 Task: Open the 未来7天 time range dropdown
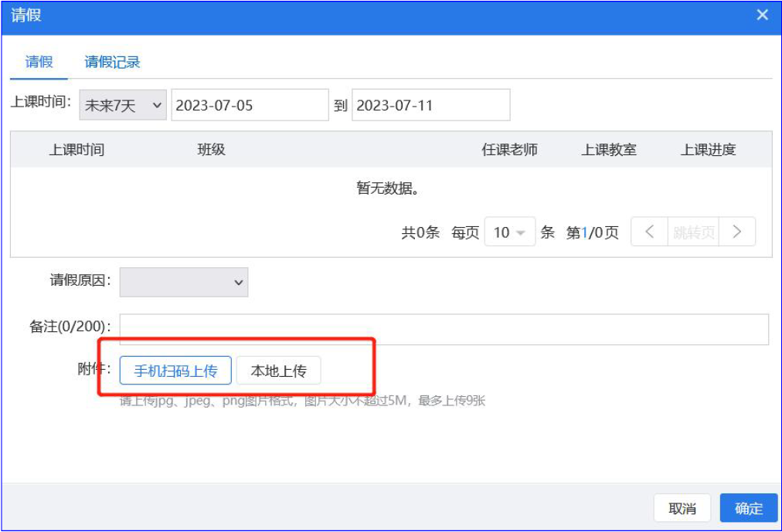123,106
